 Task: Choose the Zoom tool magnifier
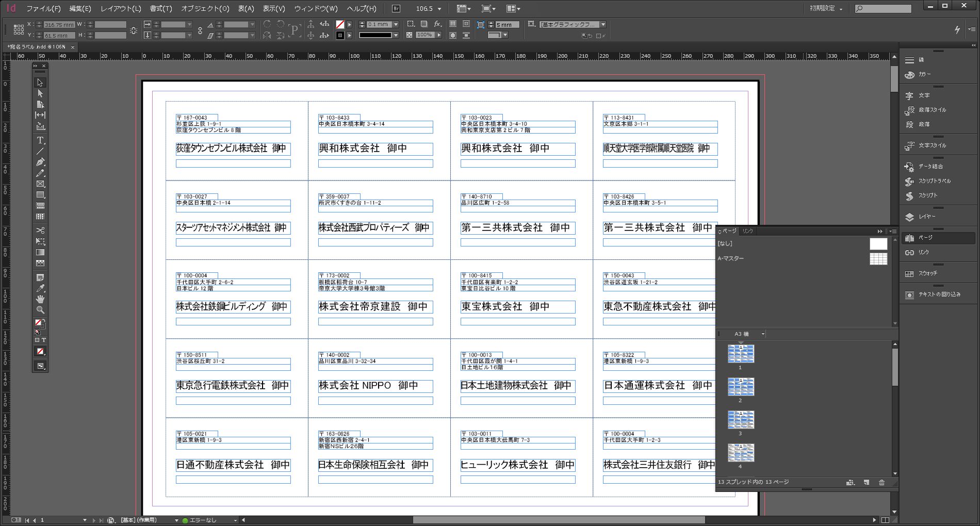click(40, 310)
